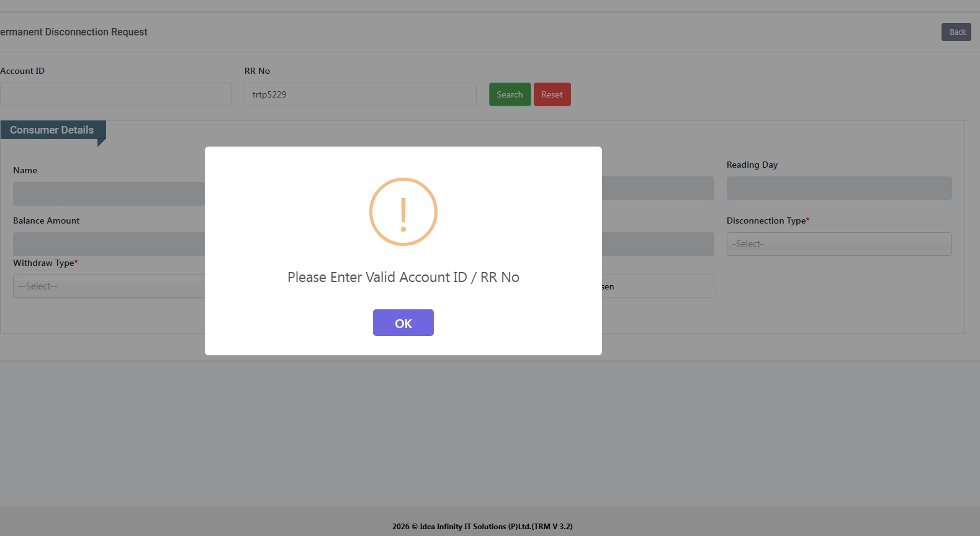Click the Balance Amount field
Image resolution: width=980 pixels, height=536 pixels.
[109, 244]
